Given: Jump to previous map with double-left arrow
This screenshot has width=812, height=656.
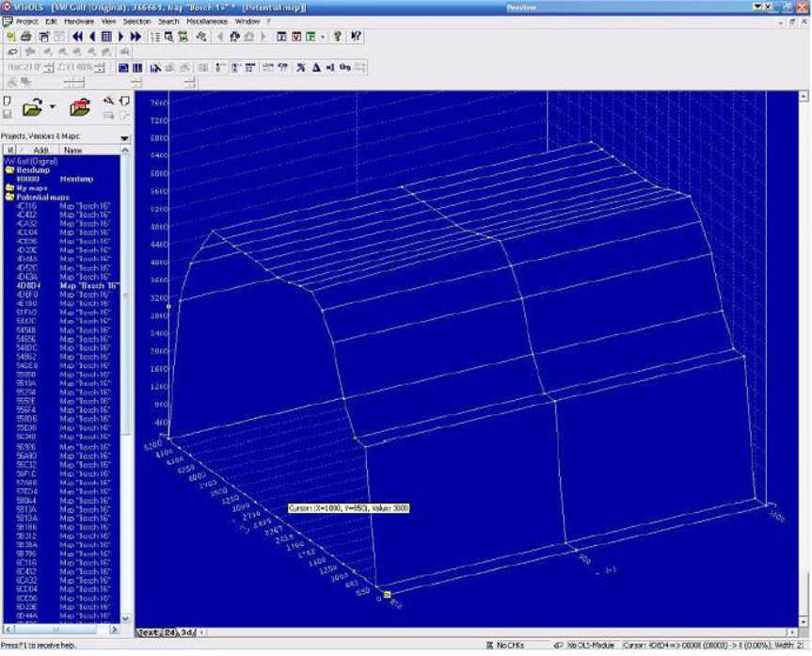Looking at the screenshot, I should (x=78, y=37).
